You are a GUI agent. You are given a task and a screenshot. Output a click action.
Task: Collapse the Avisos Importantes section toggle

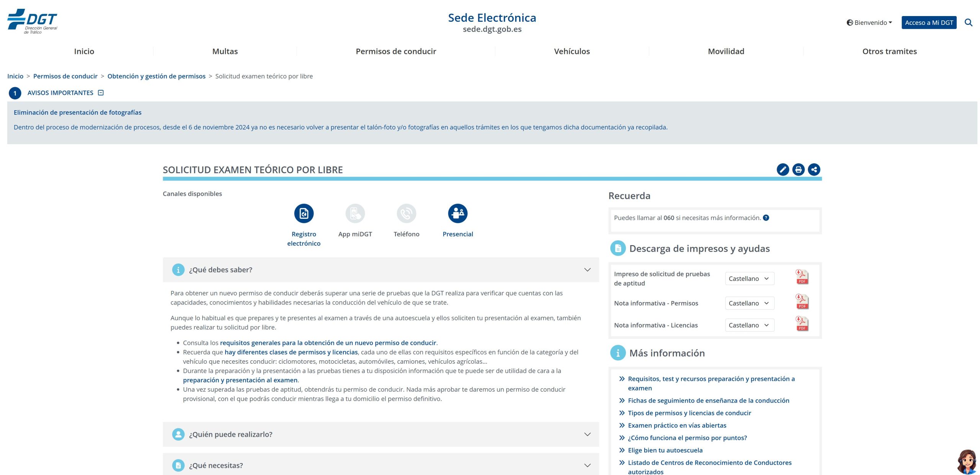click(101, 93)
